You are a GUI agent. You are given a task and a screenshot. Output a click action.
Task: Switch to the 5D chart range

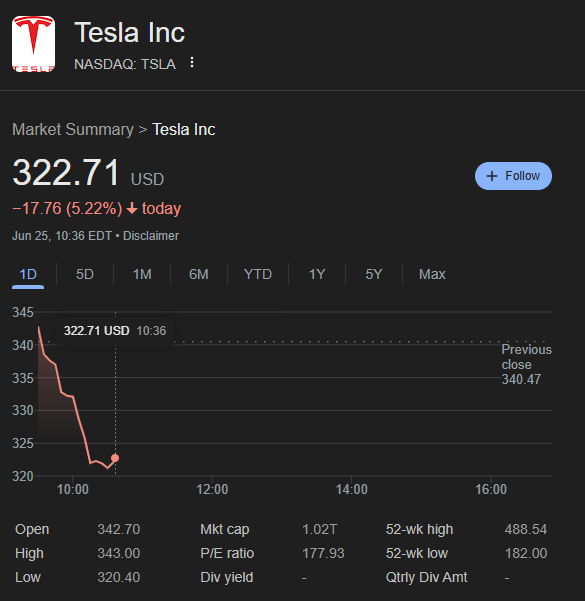point(85,274)
